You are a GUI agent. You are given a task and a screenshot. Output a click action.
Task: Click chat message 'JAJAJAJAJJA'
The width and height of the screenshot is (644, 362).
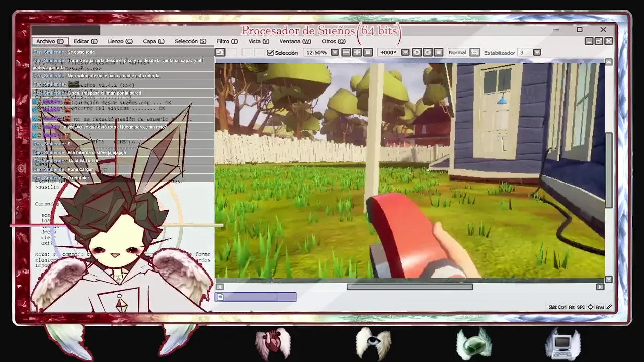click(x=83, y=161)
